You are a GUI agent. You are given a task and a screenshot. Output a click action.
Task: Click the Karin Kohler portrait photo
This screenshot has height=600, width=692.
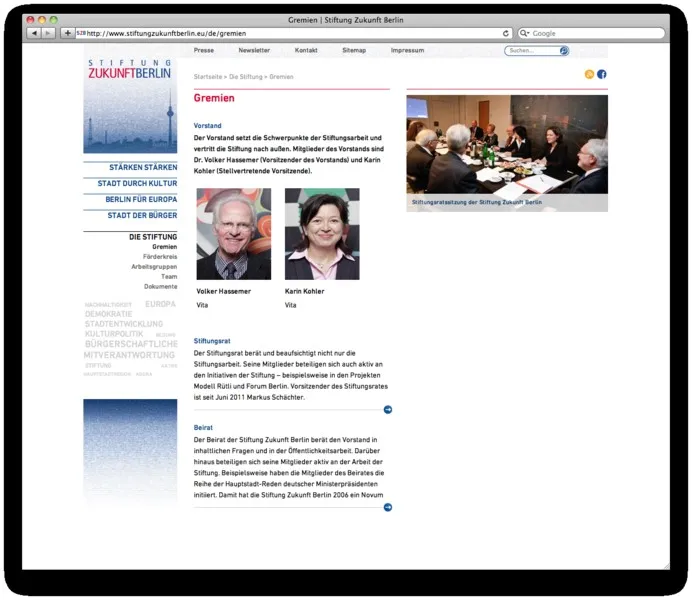click(x=322, y=234)
